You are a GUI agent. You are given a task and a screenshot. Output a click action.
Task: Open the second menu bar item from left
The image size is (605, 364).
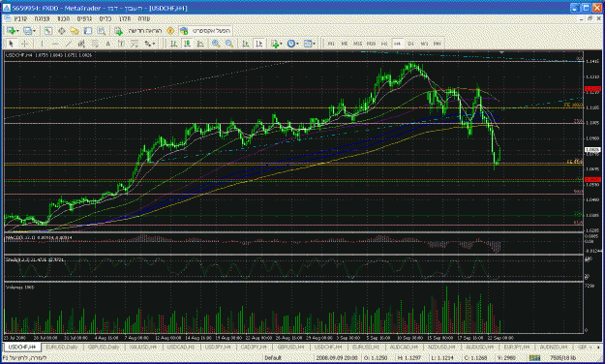pos(42,19)
